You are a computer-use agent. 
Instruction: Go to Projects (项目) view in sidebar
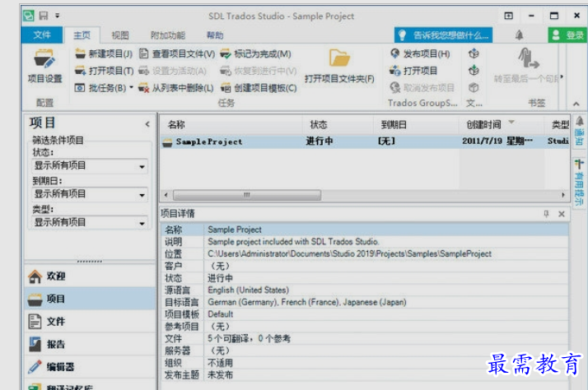click(x=90, y=299)
